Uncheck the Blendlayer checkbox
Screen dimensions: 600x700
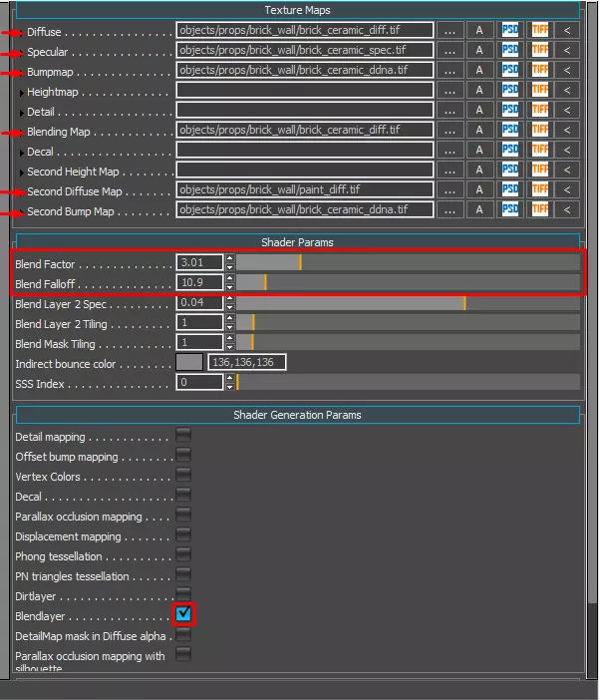pyautogui.click(x=183, y=614)
